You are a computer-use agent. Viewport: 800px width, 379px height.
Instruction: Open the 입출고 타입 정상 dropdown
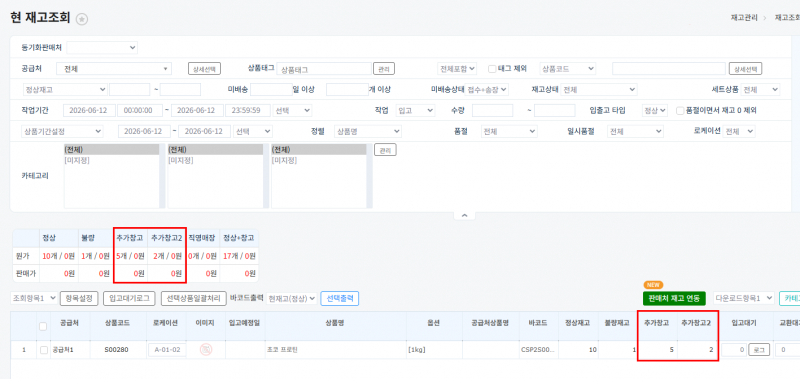pos(655,110)
